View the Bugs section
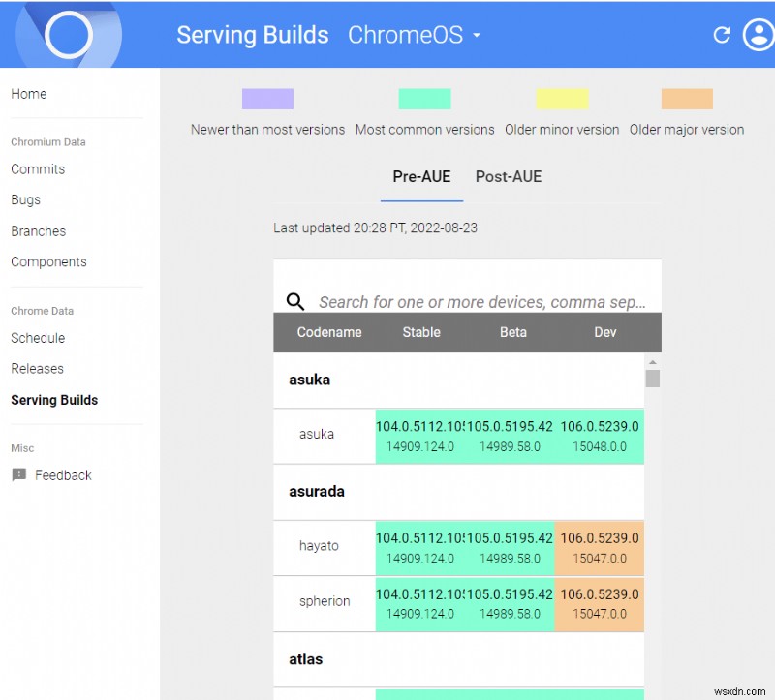This screenshot has width=775, height=700. [x=25, y=199]
